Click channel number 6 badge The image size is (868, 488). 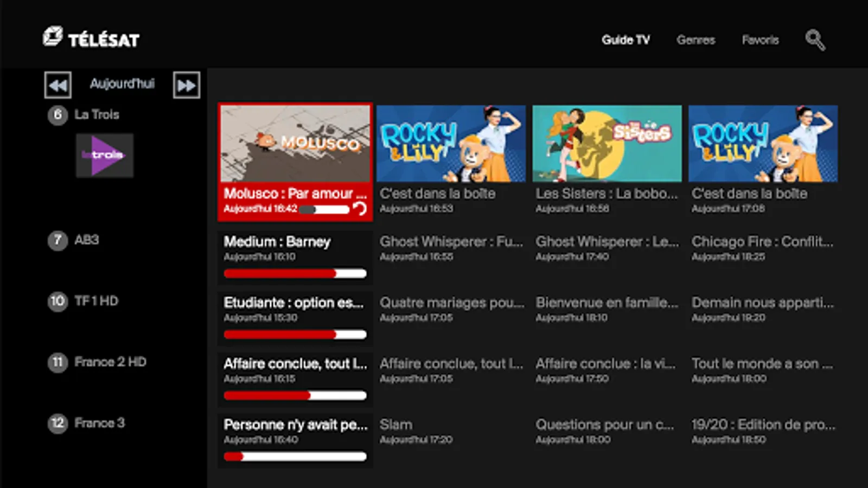tap(58, 115)
